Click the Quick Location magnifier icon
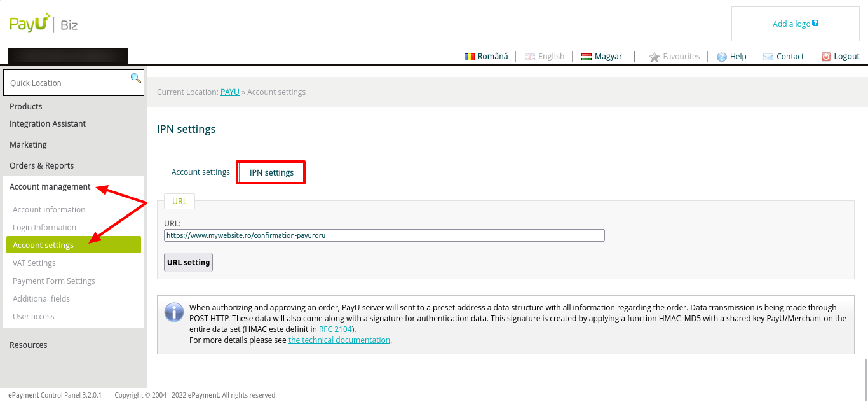Screen dimensions: 868x402 pyautogui.click(x=135, y=78)
